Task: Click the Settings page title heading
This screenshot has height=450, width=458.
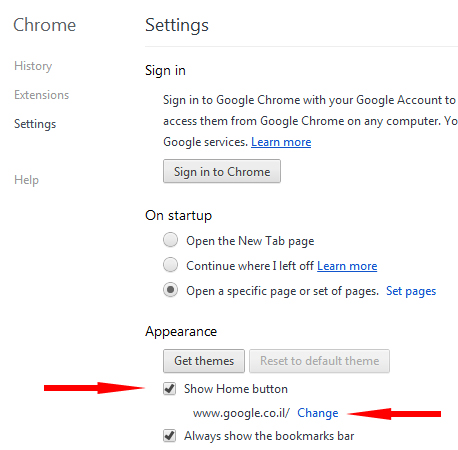Action: pos(177,25)
